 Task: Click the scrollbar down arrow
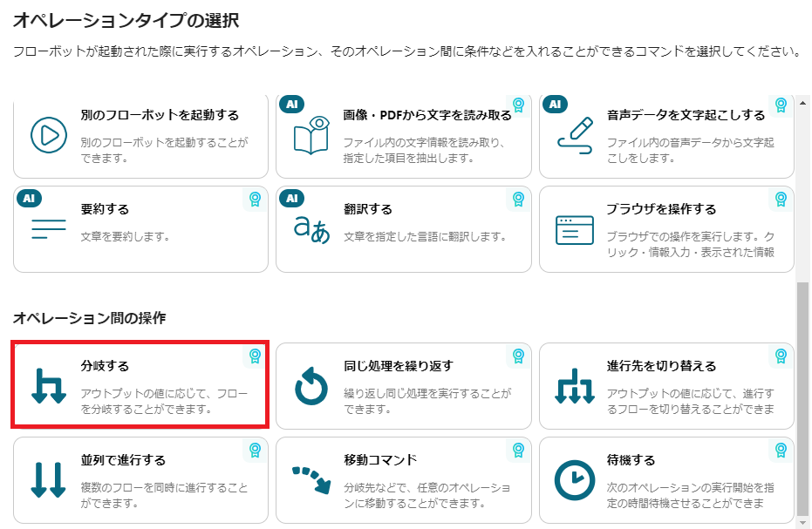click(x=803, y=523)
